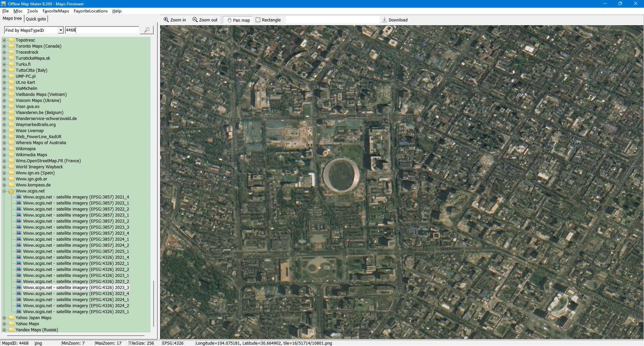Image resolution: width=644 pixels, height=346 pixels.
Task: Click the maps tree vertical scrollbar
Action: [x=154, y=303]
